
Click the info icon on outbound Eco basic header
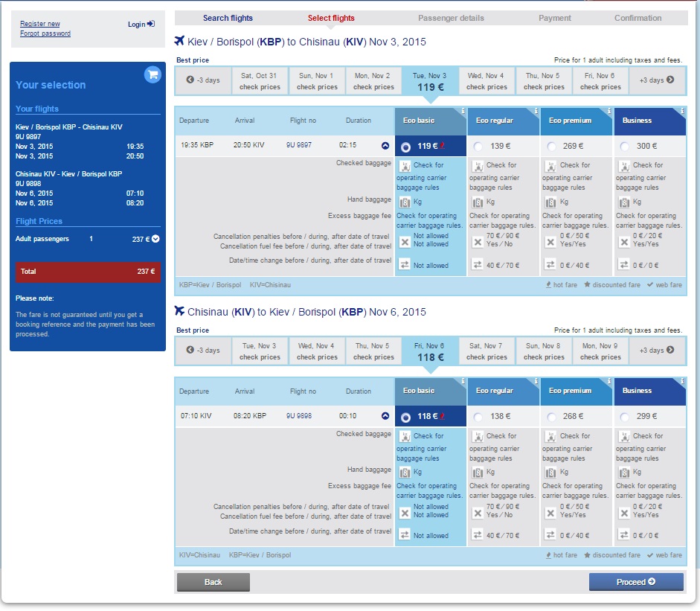click(463, 112)
